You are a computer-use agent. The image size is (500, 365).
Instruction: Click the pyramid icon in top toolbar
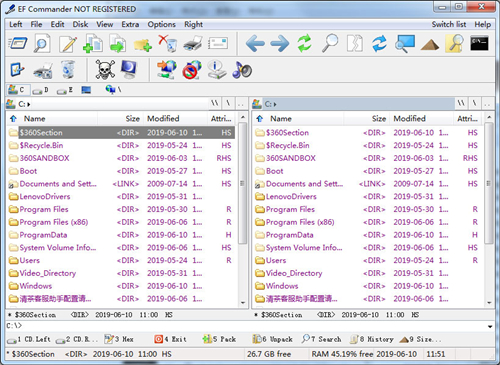click(x=430, y=45)
